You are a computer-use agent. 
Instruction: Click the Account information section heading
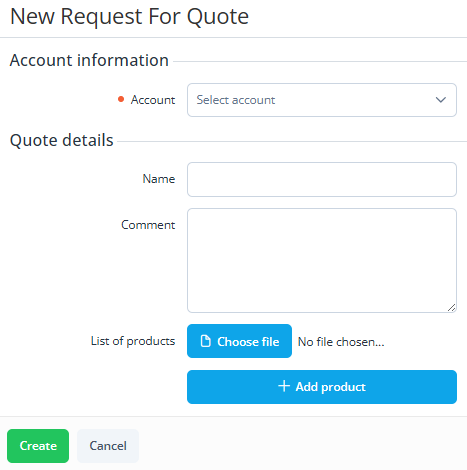click(89, 60)
